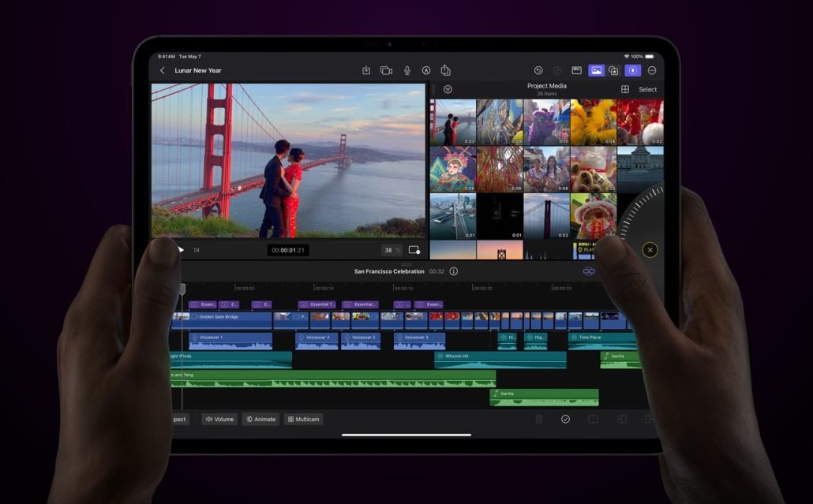813x504 pixels.
Task: Open the 38% viewer zoom menu
Action: [x=392, y=250]
